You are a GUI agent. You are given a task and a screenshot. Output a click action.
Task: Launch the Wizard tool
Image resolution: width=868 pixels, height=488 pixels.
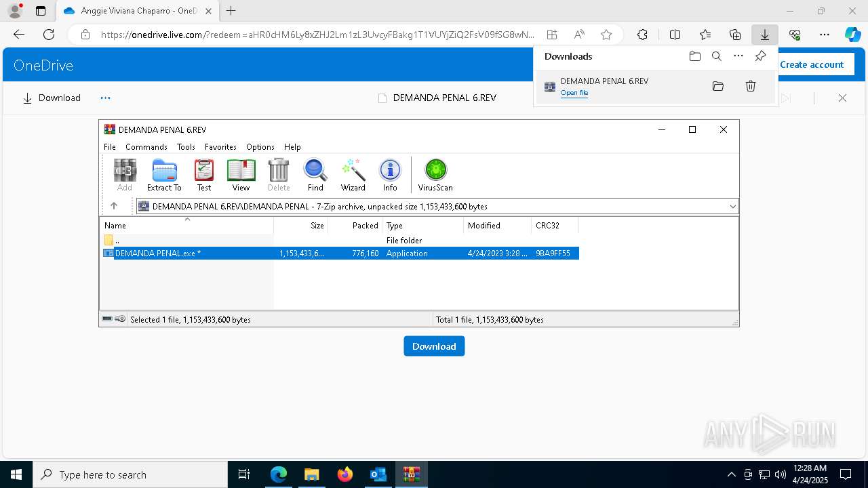(x=353, y=175)
